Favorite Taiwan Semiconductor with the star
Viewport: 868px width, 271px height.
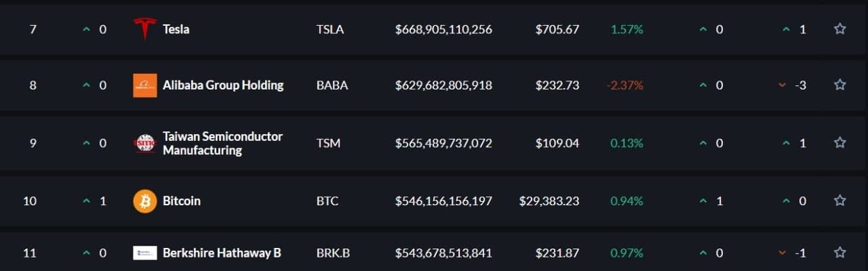click(840, 143)
